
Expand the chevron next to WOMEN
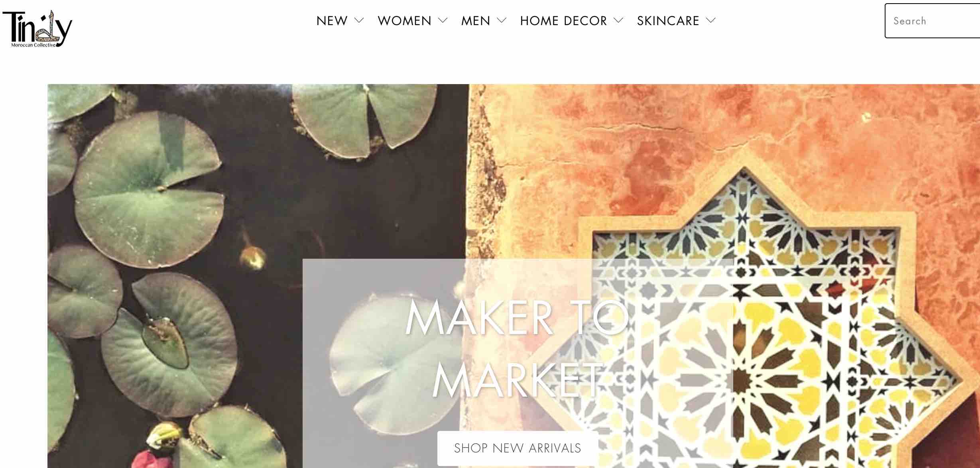pos(443,21)
